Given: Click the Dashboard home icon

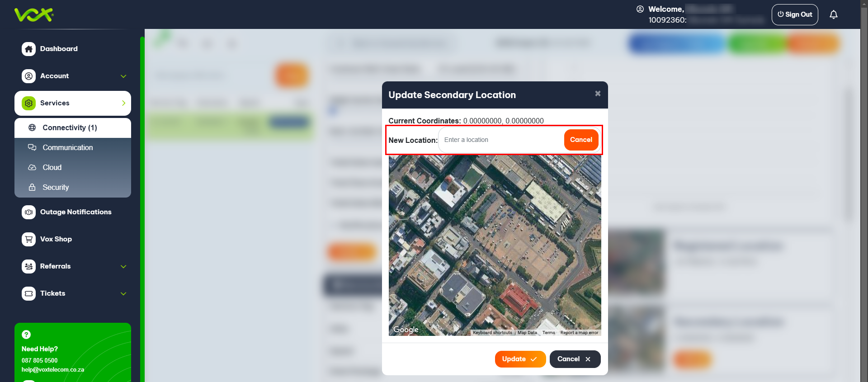Looking at the screenshot, I should click(x=29, y=49).
